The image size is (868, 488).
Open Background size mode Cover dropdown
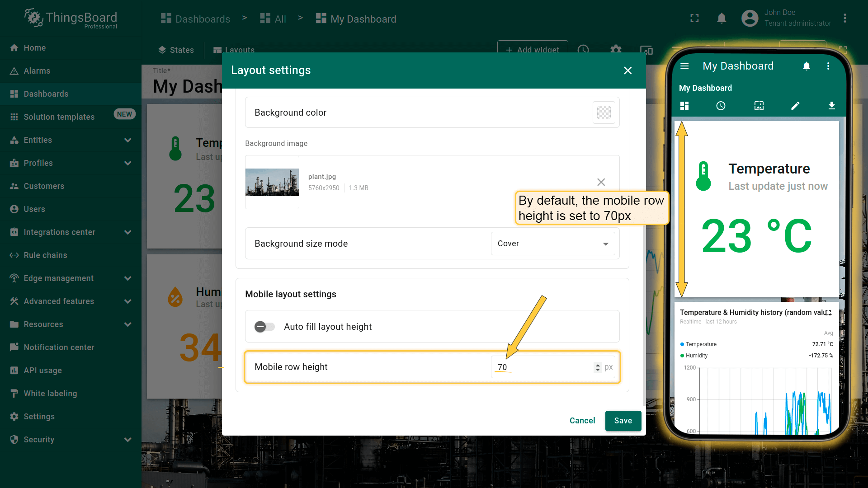pos(552,244)
